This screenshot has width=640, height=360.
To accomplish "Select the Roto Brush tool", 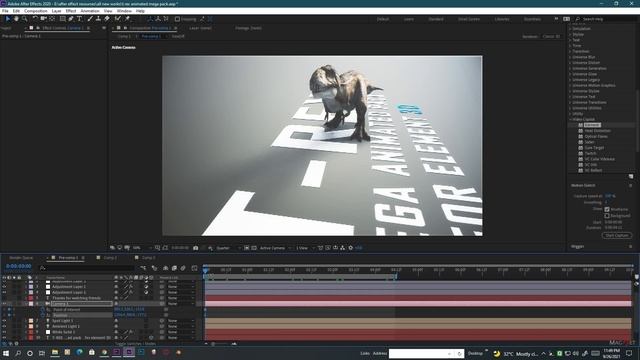I will (x=118, y=19).
